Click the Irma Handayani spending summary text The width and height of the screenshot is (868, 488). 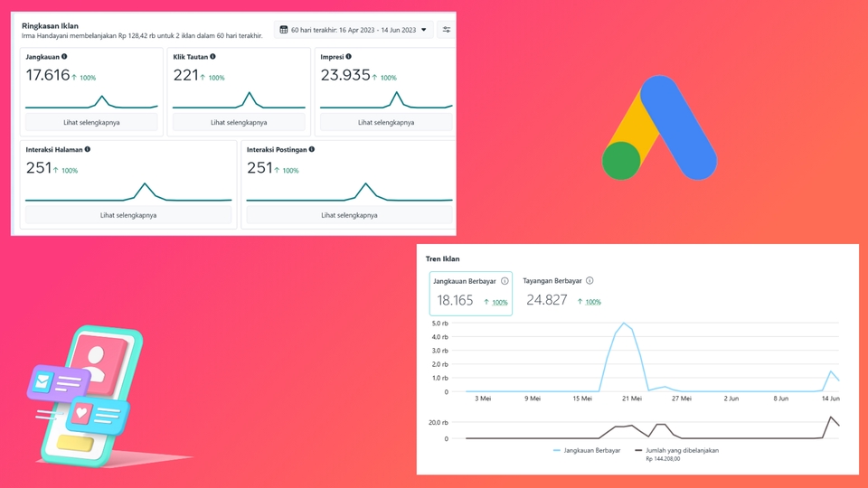pyautogui.click(x=142, y=35)
